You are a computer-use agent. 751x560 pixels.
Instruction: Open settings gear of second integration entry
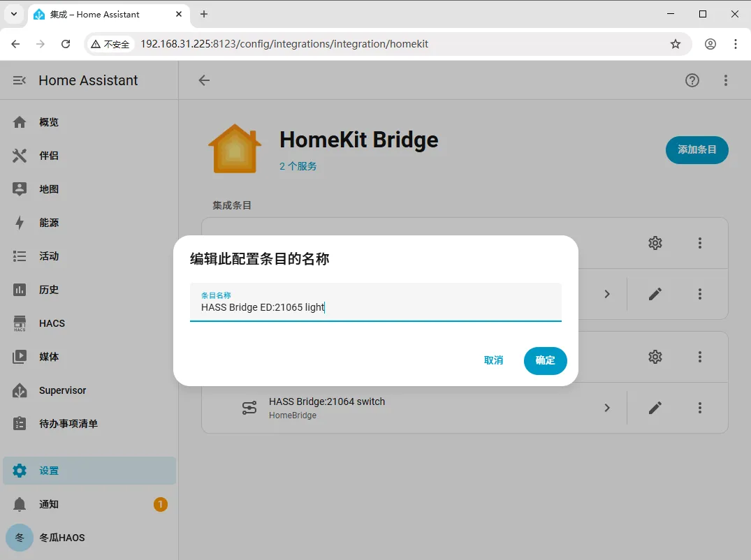coord(655,357)
